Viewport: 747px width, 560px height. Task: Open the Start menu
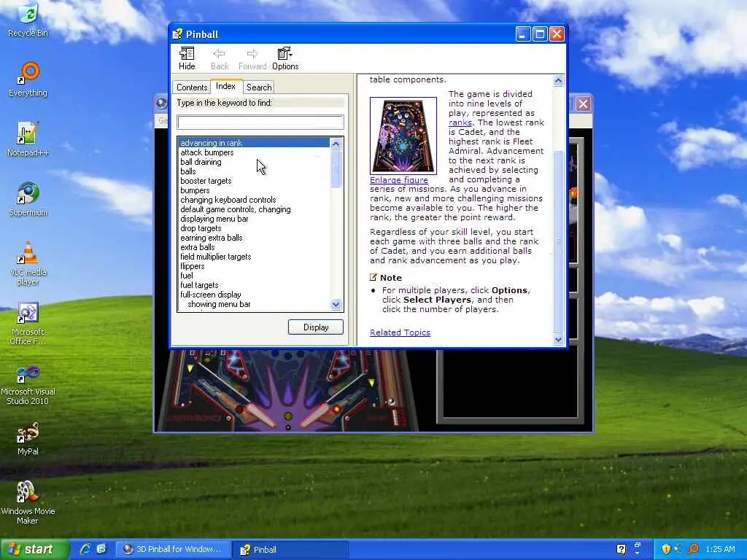point(34,549)
